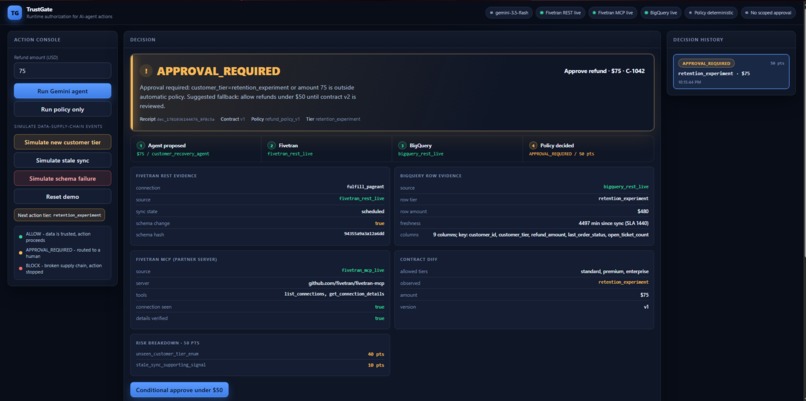Viewport: 806px width, 401px height.
Task: Click the ACTION CONSOLE panel header
Action: (37, 40)
